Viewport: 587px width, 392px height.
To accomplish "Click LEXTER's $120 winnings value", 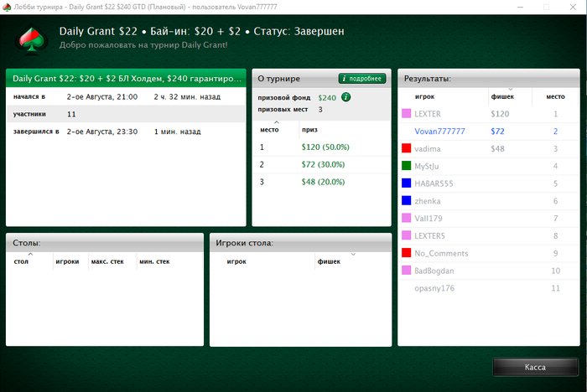I will (x=500, y=114).
